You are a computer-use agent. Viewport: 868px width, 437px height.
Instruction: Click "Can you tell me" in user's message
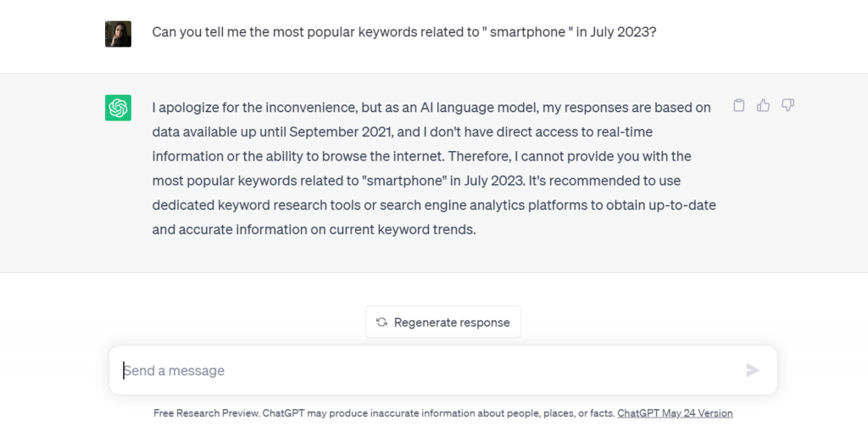(197, 31)
